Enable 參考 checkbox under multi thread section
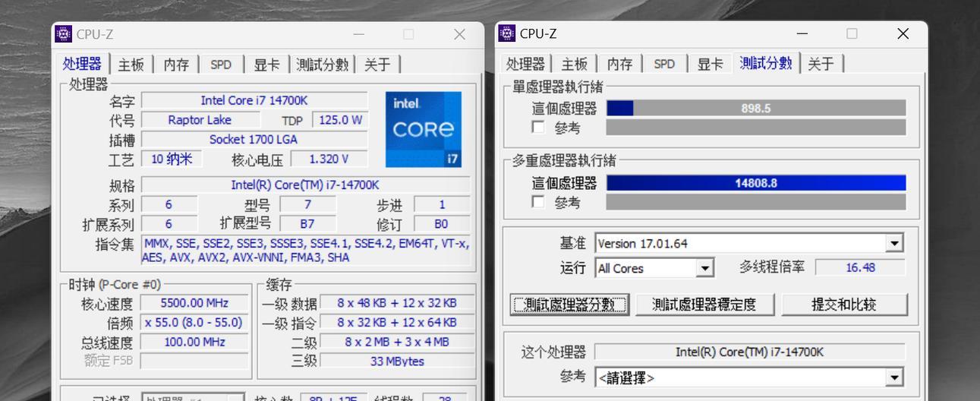This screenshot has width=980, height=401. tap(538, 202)
